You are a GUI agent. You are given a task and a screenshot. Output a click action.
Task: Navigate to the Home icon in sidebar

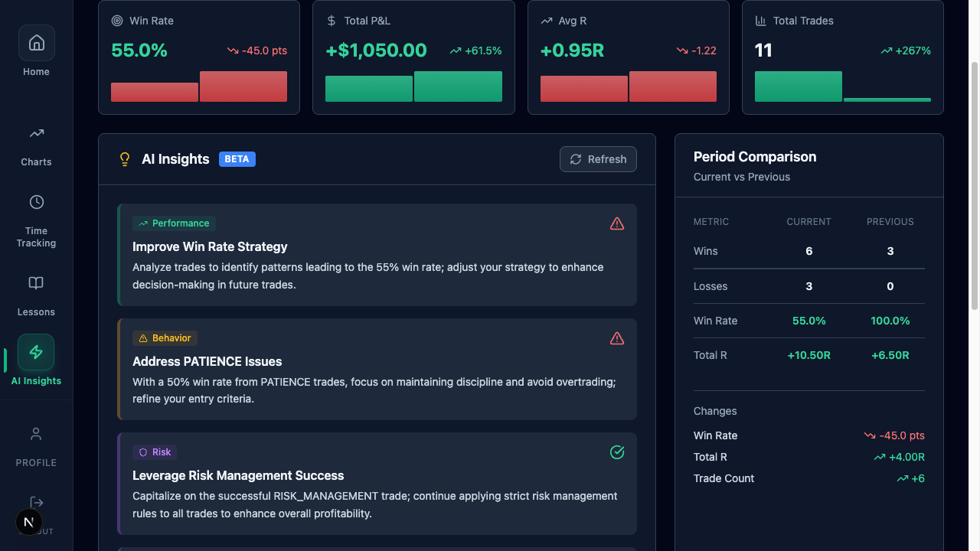pos(36,42)
